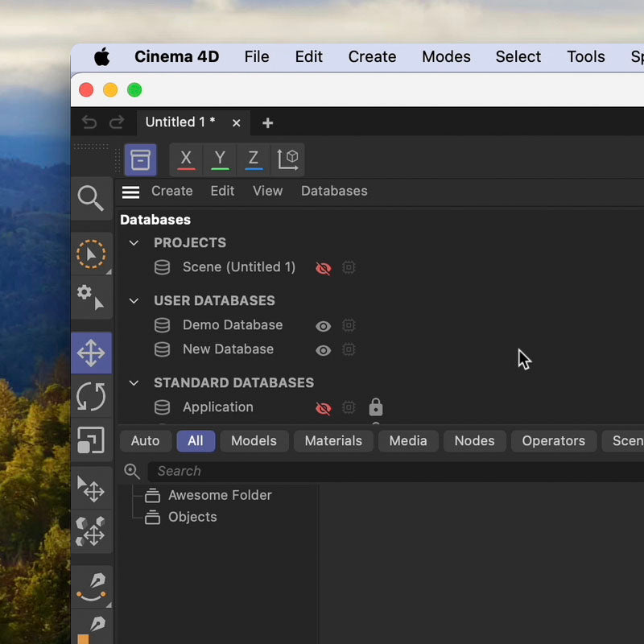Image resolution: width=644 pixels, height=644 pixels.
Task: Hide the Demo Database
Action: pos(324,326)
